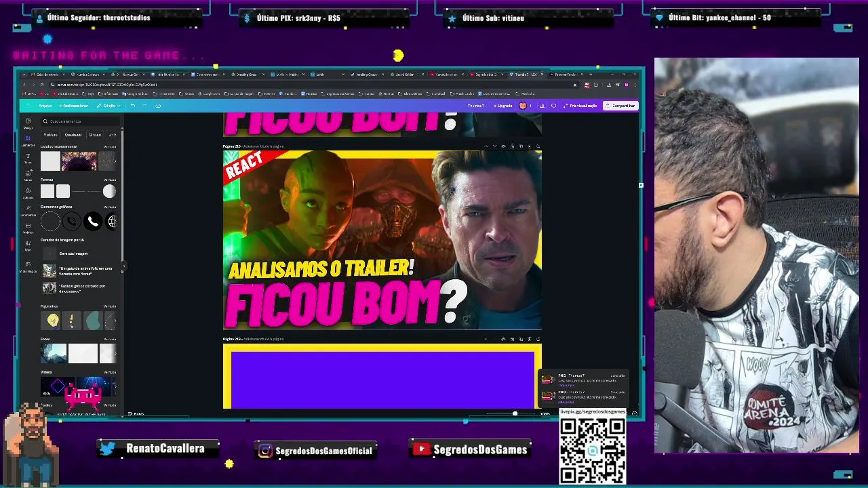Hide page 218 with eye icon
Screen dimensions: 868x488
[x=503, y=146]
